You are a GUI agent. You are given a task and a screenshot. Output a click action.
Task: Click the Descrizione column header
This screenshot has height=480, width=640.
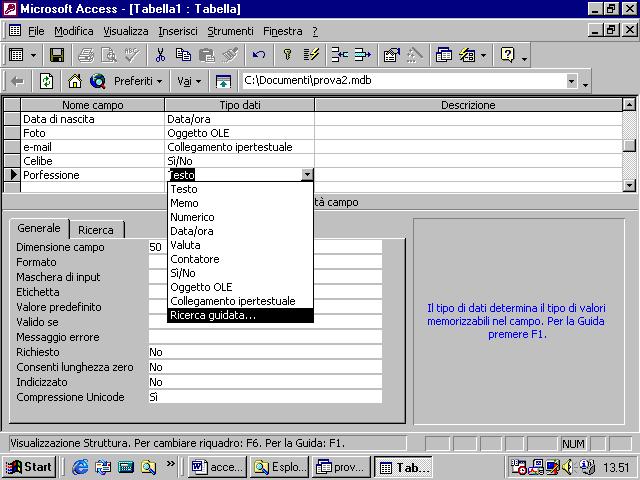click(x=468, y=105)
